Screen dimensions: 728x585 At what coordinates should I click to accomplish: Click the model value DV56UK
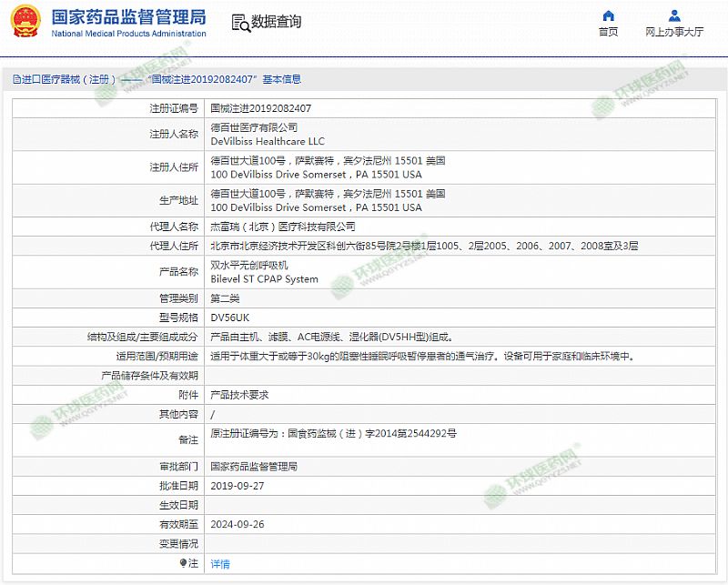coord(229,318)
